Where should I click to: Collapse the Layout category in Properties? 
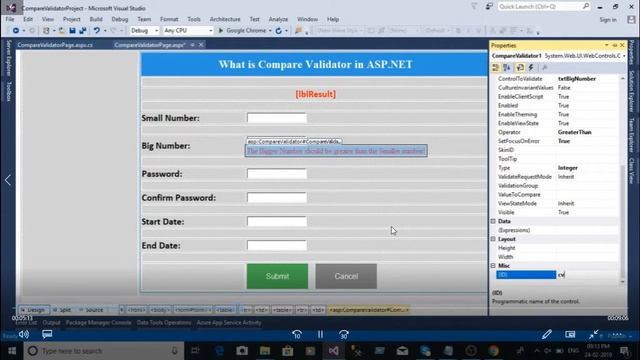point(493,239)
